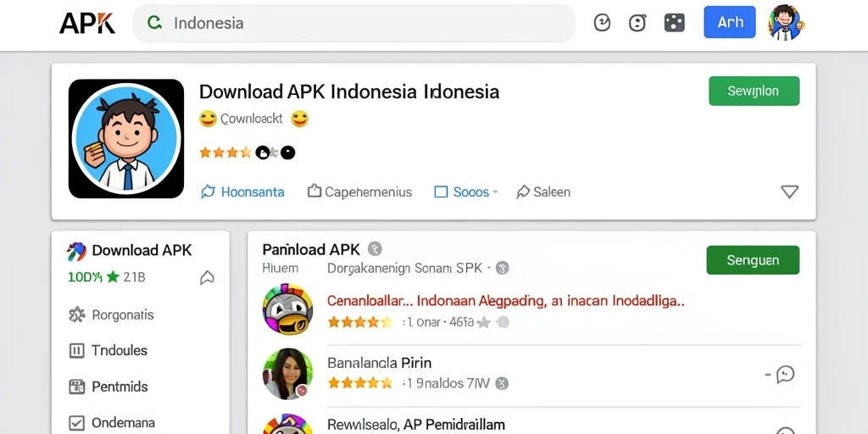The height and width of the screenshot is (434, 868).
Task: Click the green Senguen button
Action: pos(753,260)
